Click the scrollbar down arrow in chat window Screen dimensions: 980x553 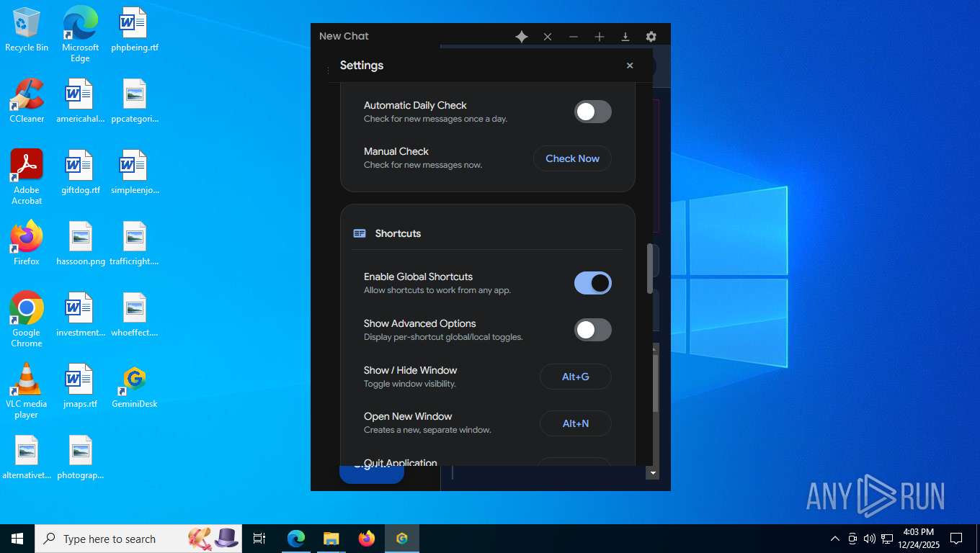(x=653, y=473)
